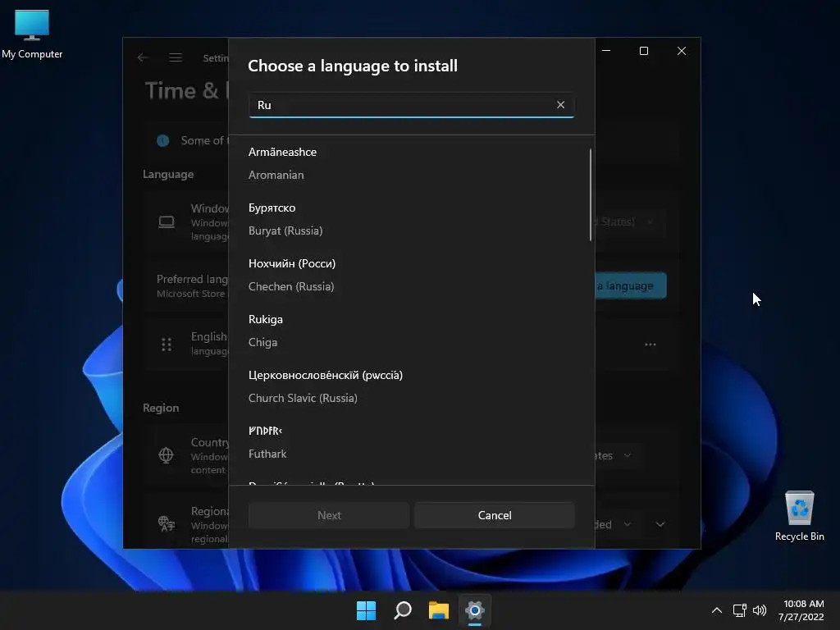The width and height of the screenshot is (840, 630).
Task: Select Church Slavic (Russia) language entry
Action: tap(411, 386)
